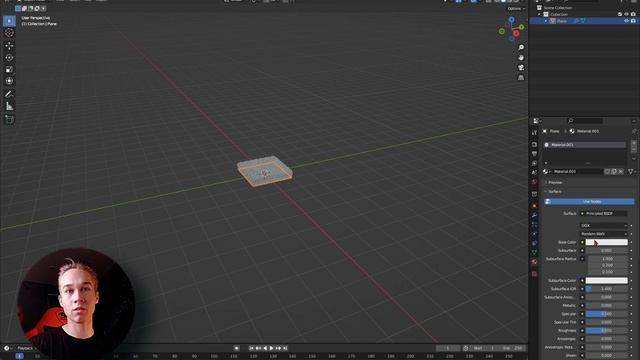The width and height of the screenshot is (640, 360).
Task: Select the Move tool
Action: 9,46
